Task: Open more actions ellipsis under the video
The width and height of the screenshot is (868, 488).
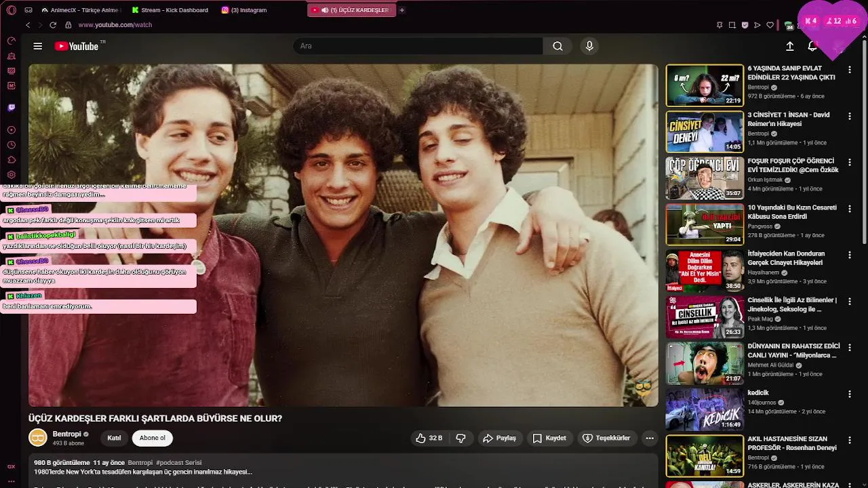Action: point(650,439)
